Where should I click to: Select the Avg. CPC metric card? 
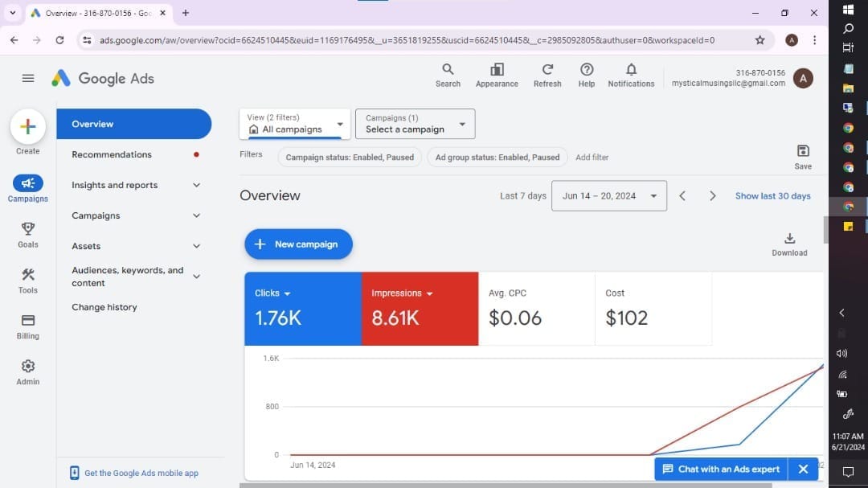(536, 309)
